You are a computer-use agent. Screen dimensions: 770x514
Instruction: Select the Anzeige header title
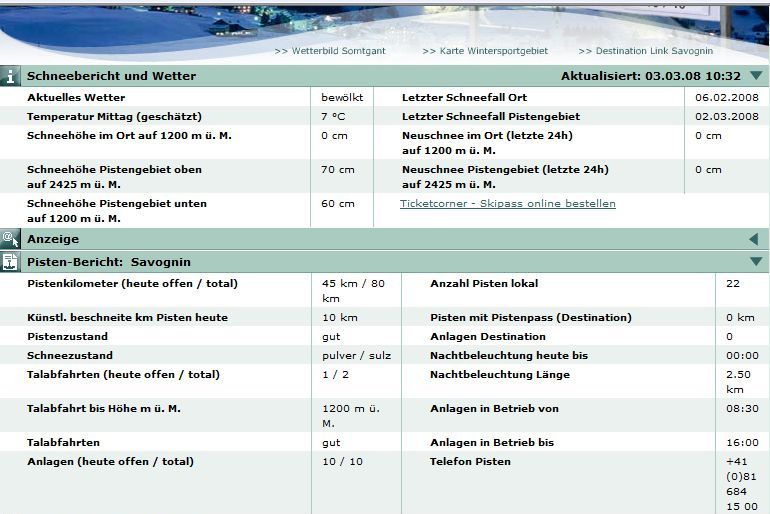click(52, 239)
